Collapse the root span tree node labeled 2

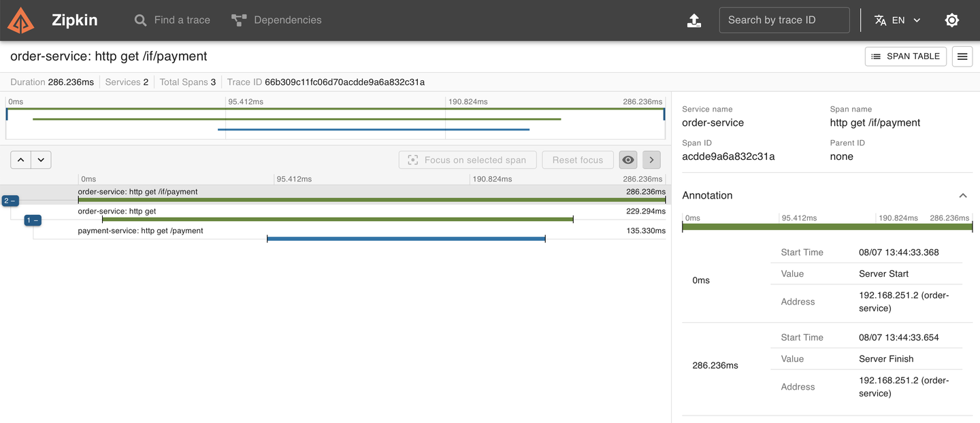(x=10, y=201)
